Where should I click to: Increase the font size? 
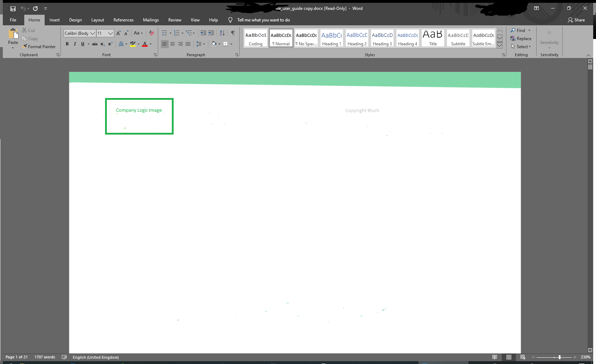tap(119, 33)
